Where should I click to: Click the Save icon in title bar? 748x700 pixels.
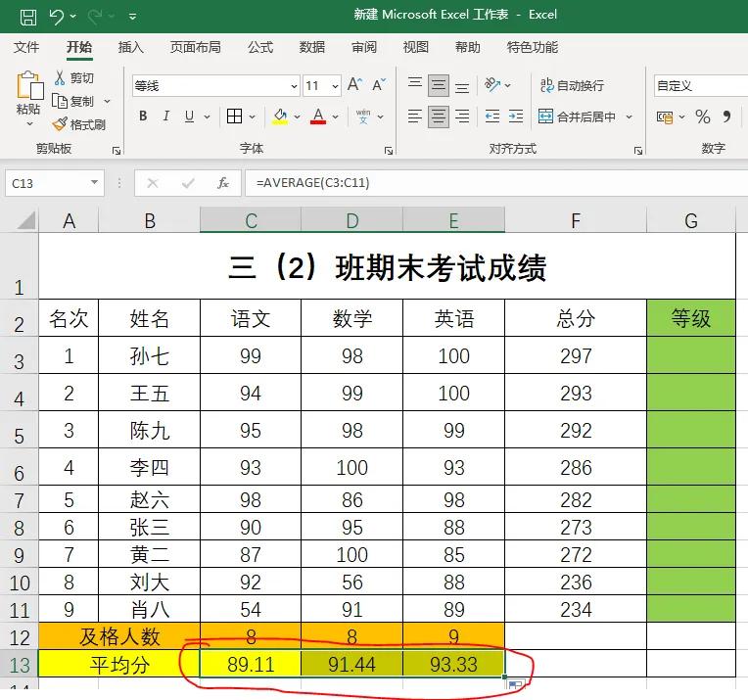coord(28,18)
